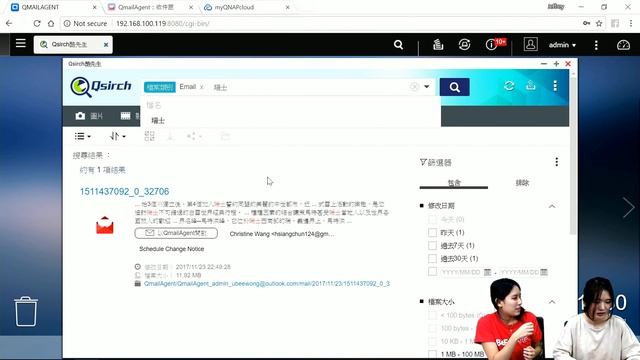
Task: Open the dashboard gauge icon
Action: coord(623,45)
